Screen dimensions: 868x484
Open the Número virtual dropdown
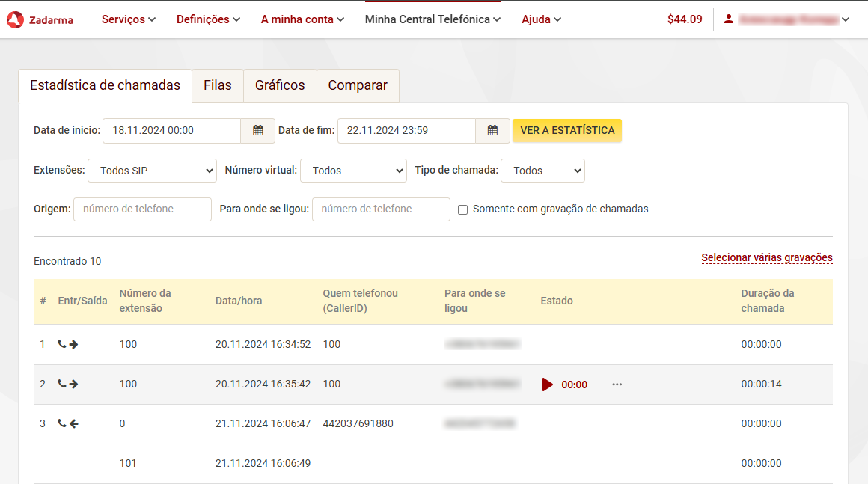tap(354, 171)
